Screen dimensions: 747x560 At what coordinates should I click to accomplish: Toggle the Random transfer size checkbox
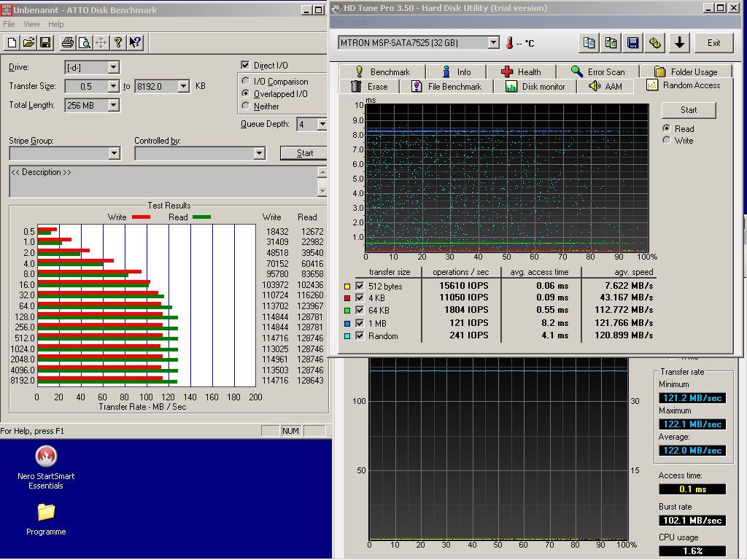point(360,335)
